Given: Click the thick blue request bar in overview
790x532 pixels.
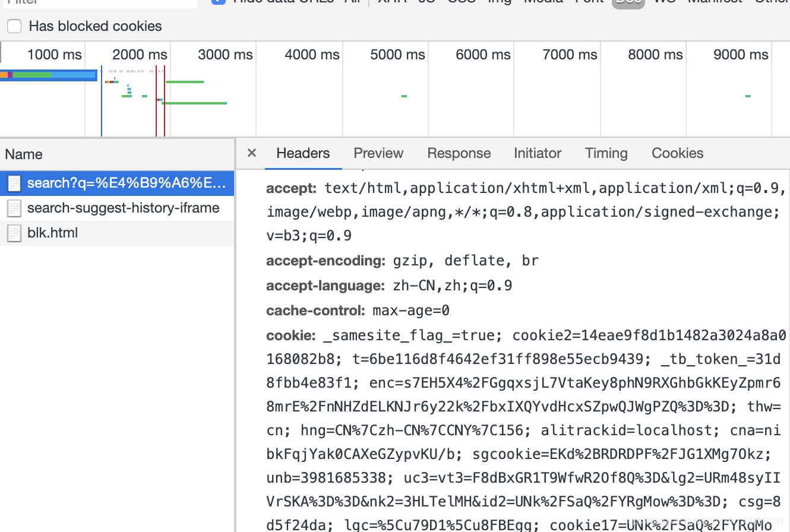Looking at the screenshot, I should 48,75.
